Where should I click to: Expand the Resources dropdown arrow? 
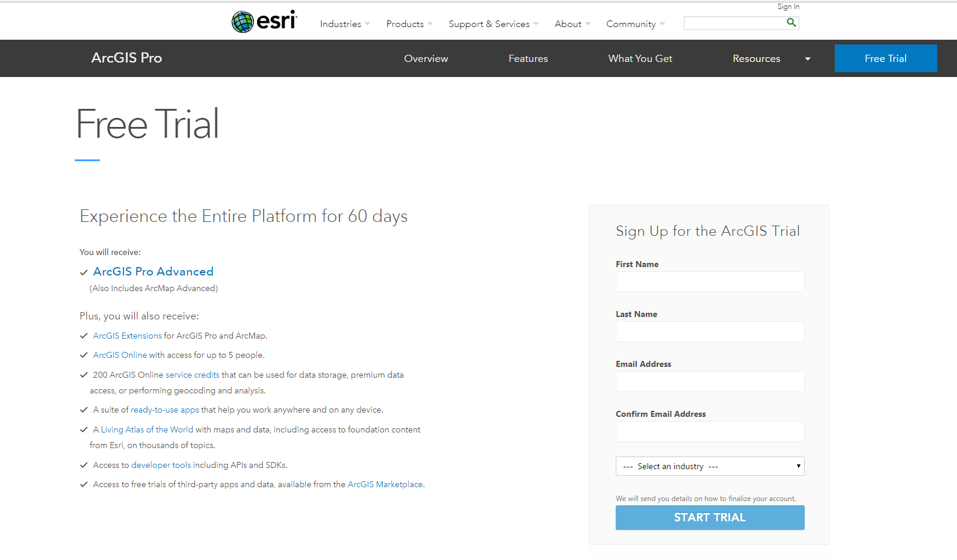[808, 59]
